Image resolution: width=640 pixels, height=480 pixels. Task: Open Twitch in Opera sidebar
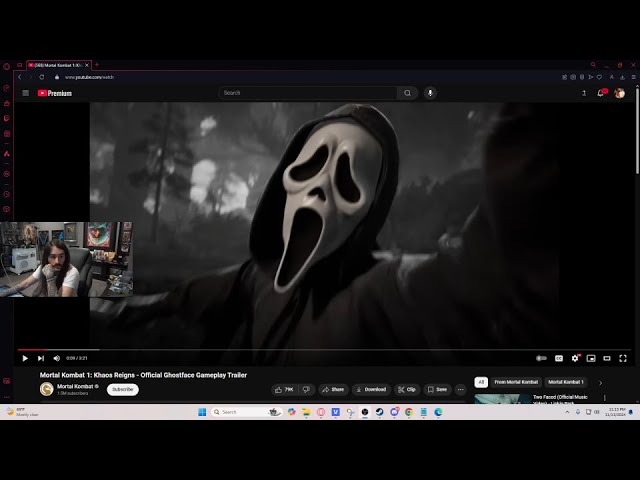click(x=7, y=118)
